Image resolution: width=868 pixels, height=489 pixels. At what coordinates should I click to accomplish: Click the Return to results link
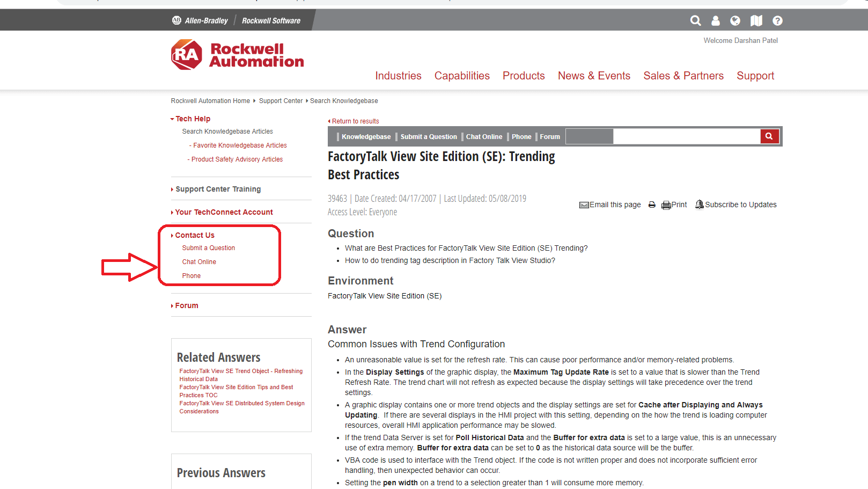click(x=355, y=121)
